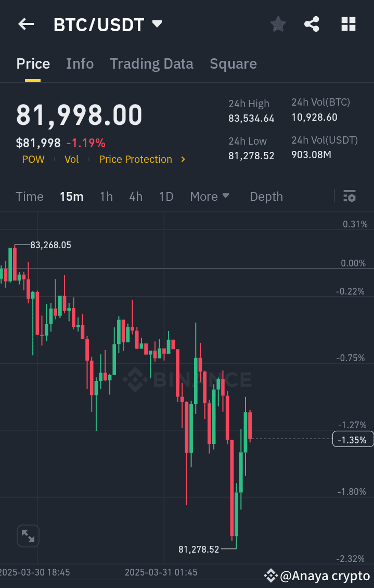Screen dimensions: 374x588
Task: Open the Square tab
Action: point(233,63)
